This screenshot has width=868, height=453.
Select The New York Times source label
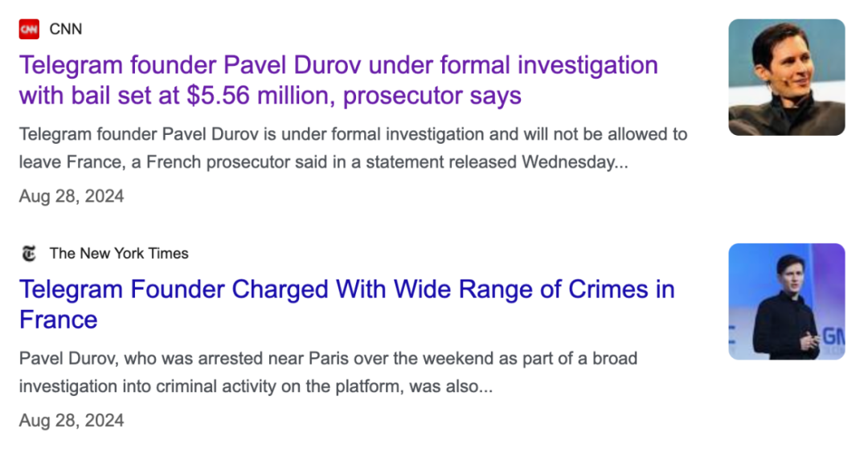pyautogui.click(x=119, y=253)
